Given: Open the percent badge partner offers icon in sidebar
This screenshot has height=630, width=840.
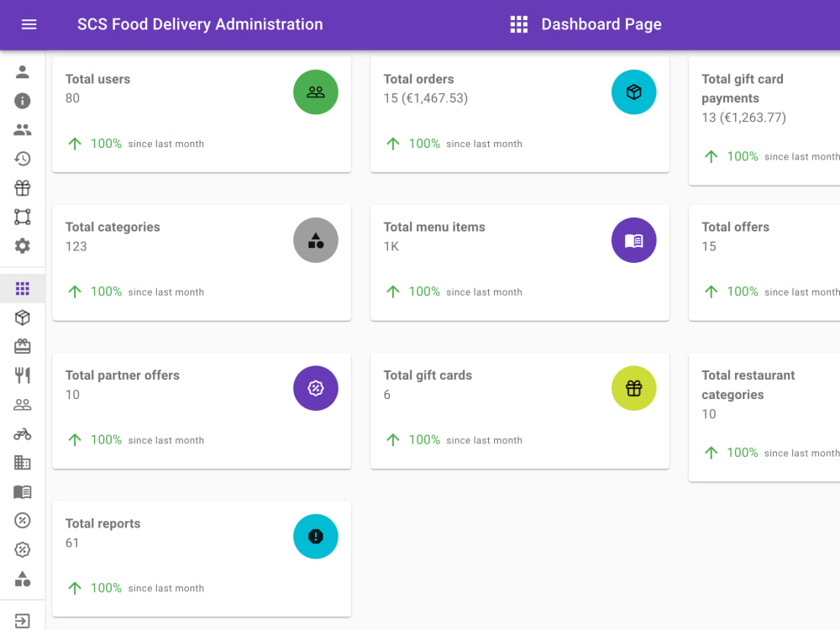Looking at the screenshot, I should pos(23,549).
